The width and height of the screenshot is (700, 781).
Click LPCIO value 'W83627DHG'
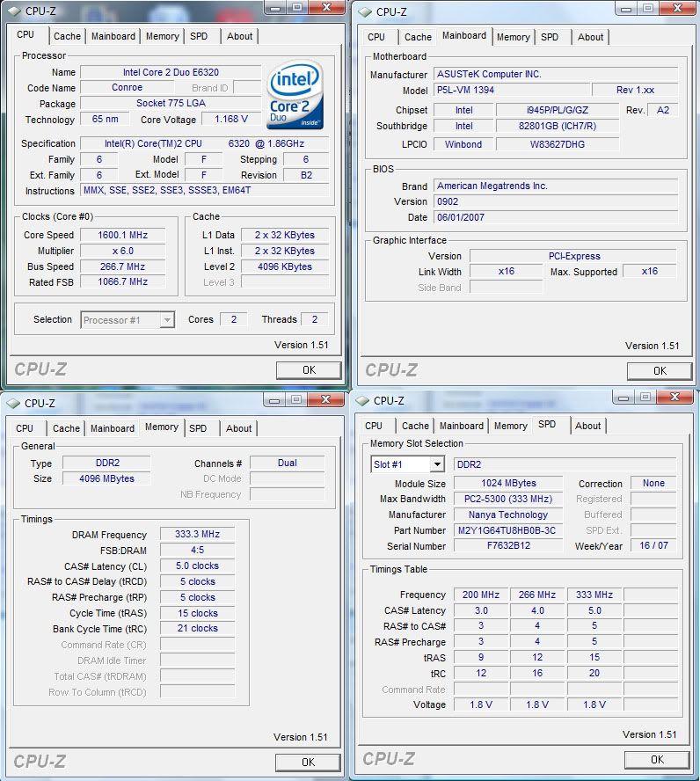(558, 144)
